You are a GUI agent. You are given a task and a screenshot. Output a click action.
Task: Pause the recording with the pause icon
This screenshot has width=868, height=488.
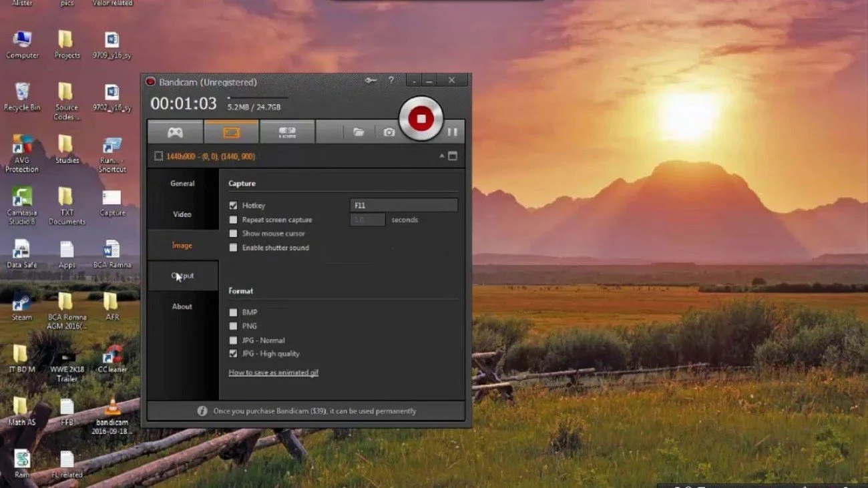click(x=452, y=132)
